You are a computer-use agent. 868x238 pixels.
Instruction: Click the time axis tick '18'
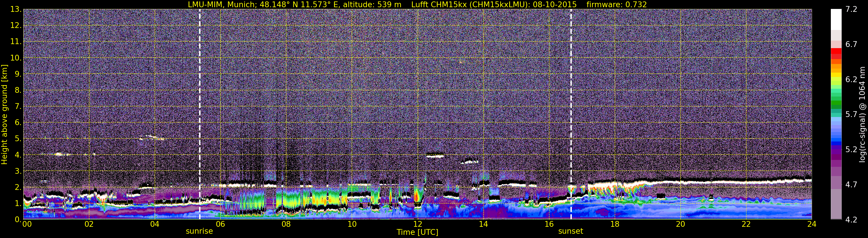[x=614, y=224]
